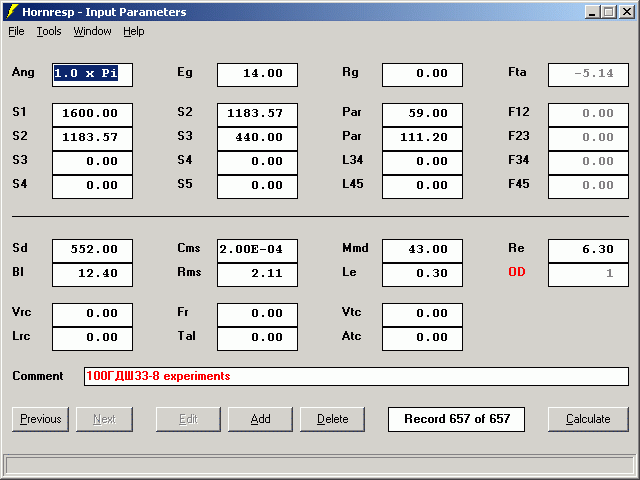Click the disabled Next button
640x480 pixels.
(104, 419)
